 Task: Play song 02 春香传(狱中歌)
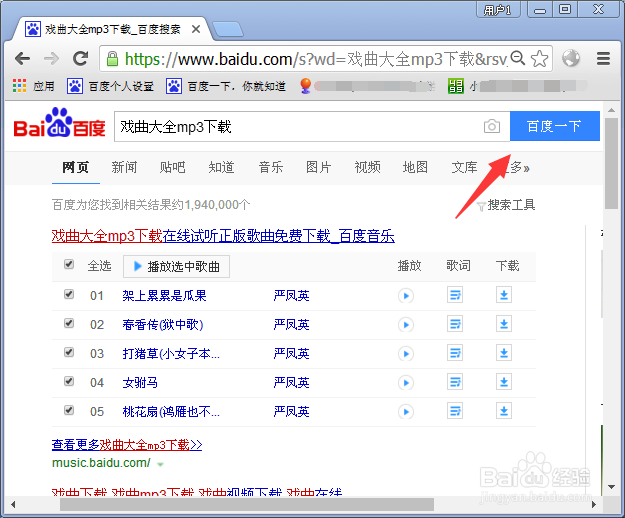point(406,325)
